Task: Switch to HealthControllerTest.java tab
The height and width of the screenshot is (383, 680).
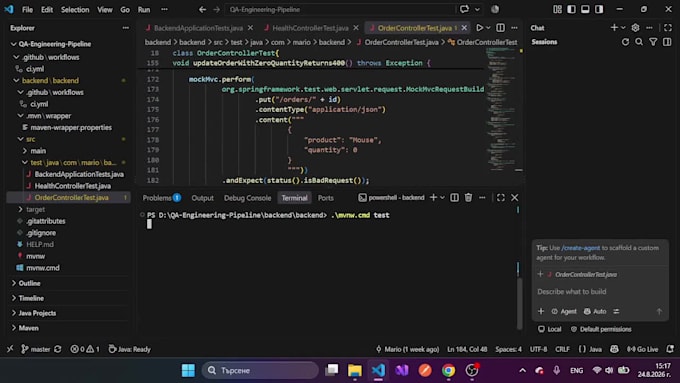Action: pyautogui.click(x=310, y=28)
